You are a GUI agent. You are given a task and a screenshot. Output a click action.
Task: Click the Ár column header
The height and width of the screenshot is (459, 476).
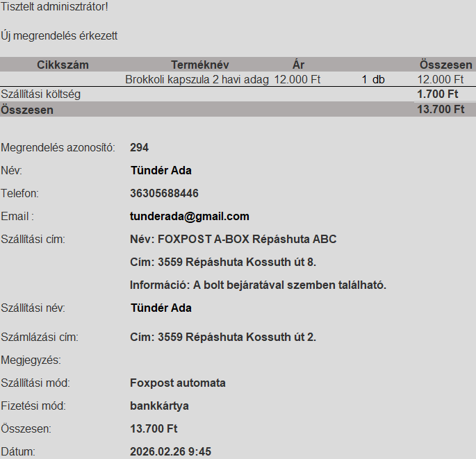click(x=298, y=65)
